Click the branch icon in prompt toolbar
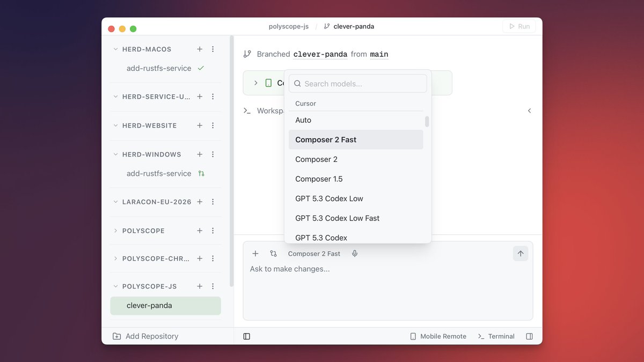Image resolution: width=644 pixels, height=362 pixels. coord(273,254)
